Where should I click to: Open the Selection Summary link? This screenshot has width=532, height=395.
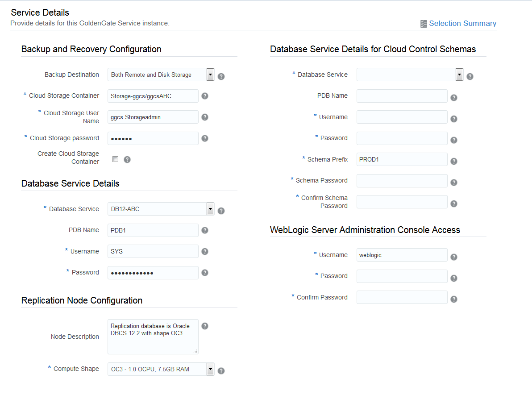[462, 23]
